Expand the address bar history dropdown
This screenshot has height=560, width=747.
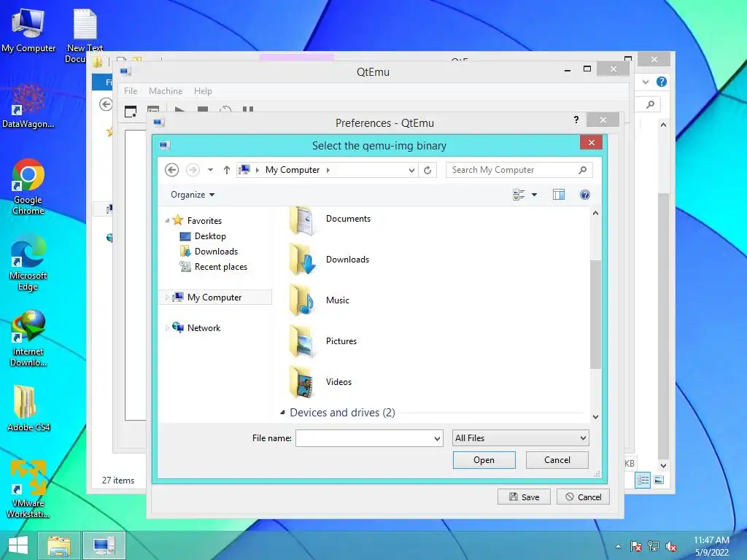pos(411,170)
